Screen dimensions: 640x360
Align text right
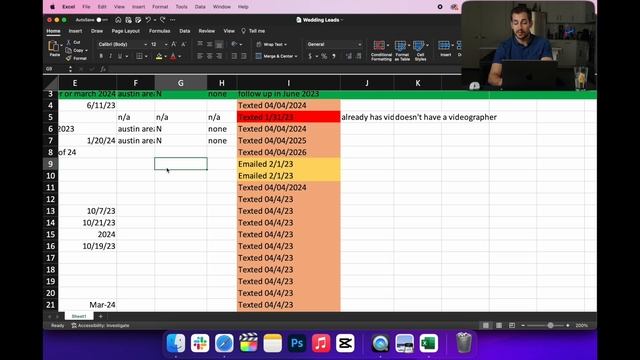click(x=219, y=56)
